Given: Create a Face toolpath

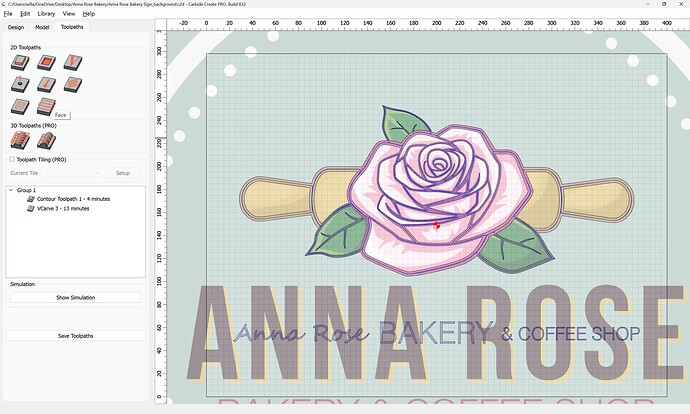Looking at the screenshot, I should [46, 106].
